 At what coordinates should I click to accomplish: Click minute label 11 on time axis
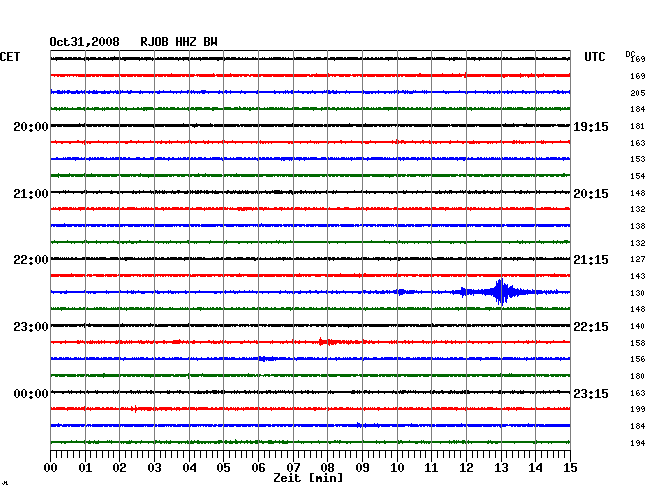[432, 468]
